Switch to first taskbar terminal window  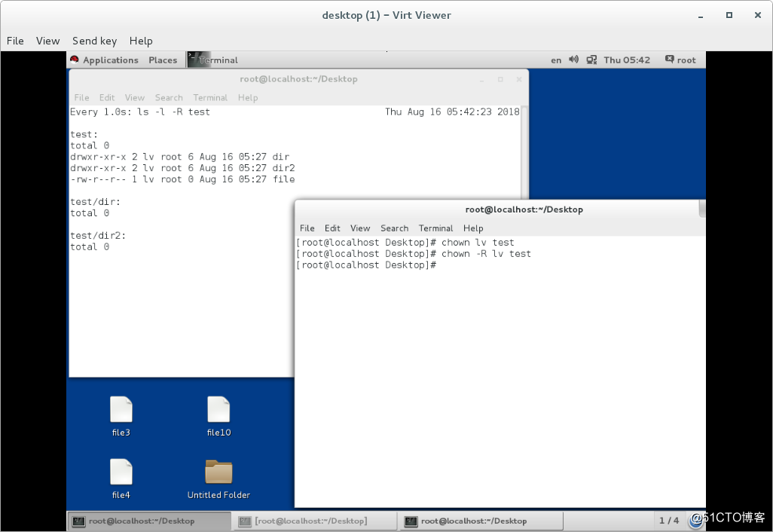click(149, 521)
